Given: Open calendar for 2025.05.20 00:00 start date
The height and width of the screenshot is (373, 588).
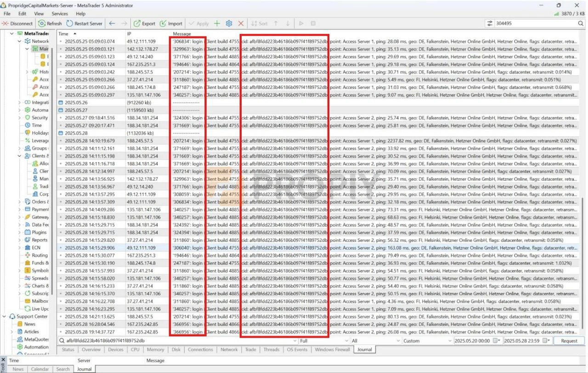Looking at the screenshot, I should pyautogui.click(x=496, y=341).
